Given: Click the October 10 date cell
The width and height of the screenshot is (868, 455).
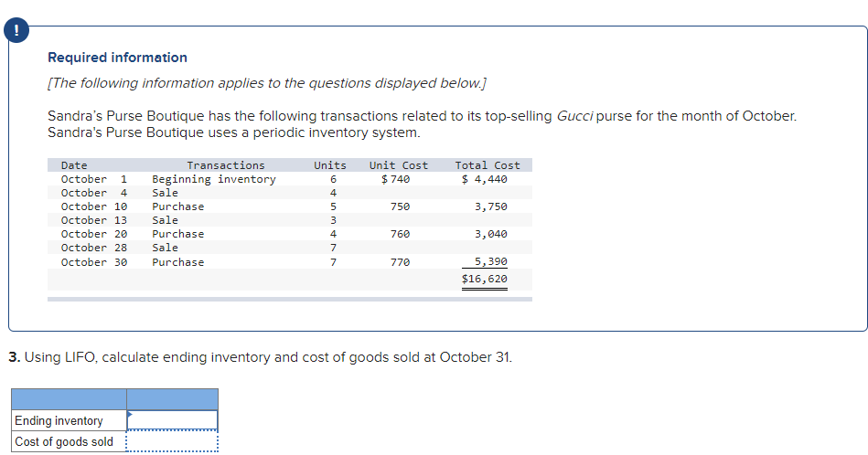Looking at the screenshot, I should [x=94, y=206].
